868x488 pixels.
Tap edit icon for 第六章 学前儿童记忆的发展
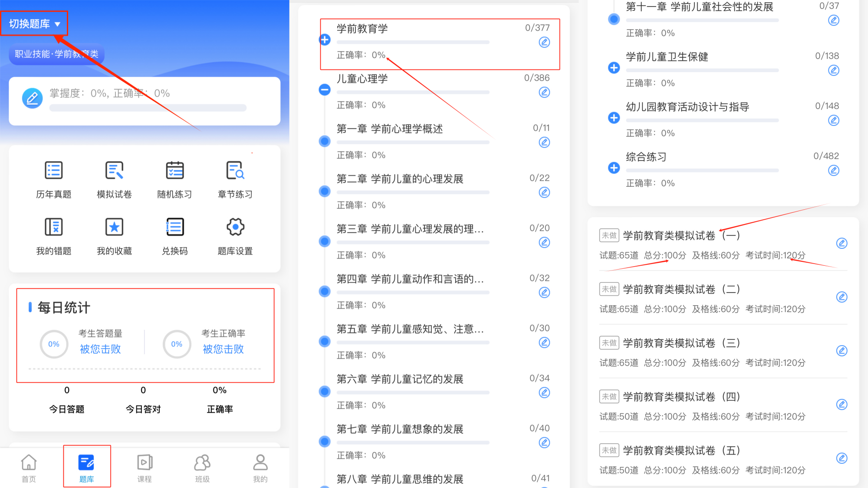[544, 392]
